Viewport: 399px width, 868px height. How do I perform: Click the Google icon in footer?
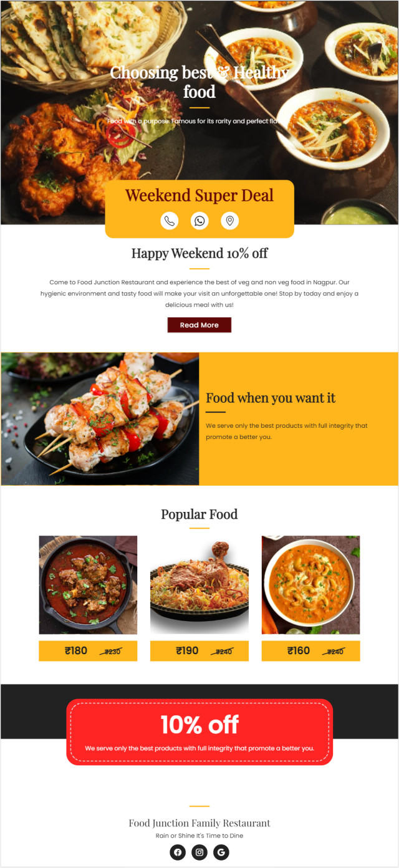coord(221,852)
